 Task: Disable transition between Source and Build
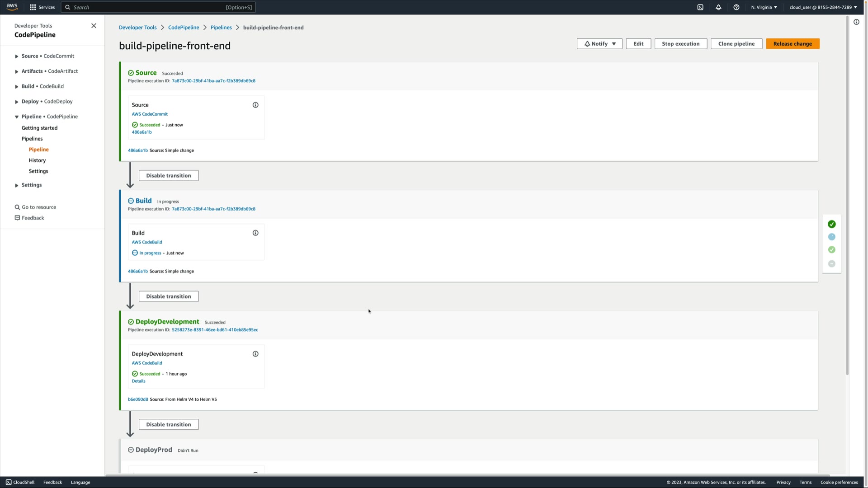tap(168, 176)
